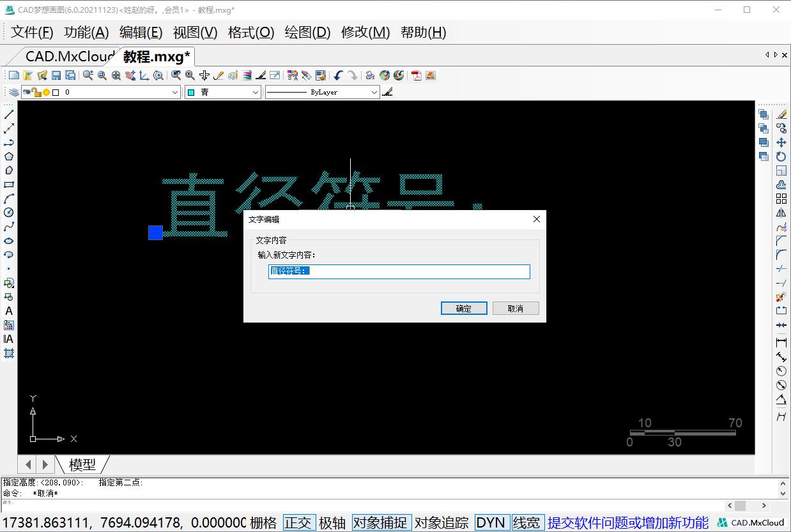The height and width of the screenshot is (532, 791).
Task: Open the 绘图(D) menu
Action: click(x=307, y=33)
